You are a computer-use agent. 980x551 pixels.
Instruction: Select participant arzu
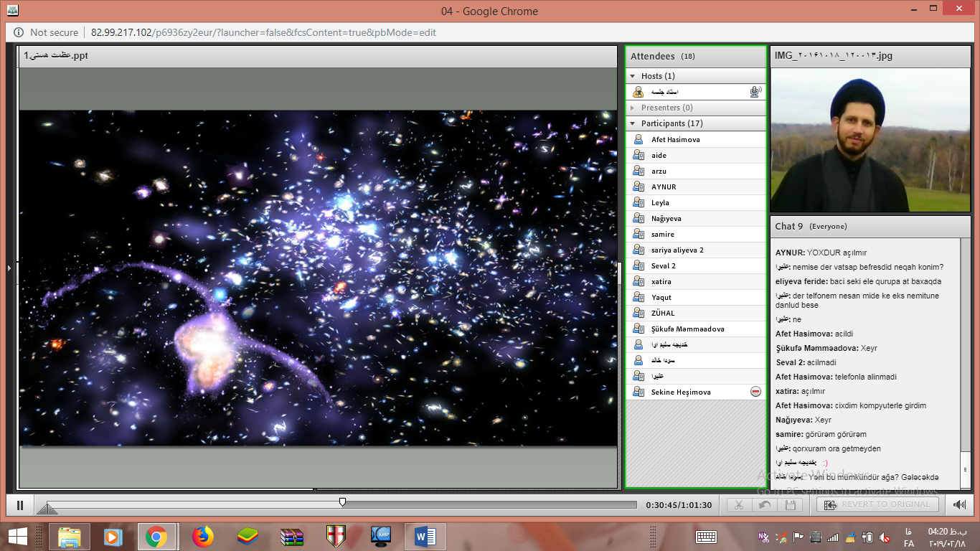(696, 171)
